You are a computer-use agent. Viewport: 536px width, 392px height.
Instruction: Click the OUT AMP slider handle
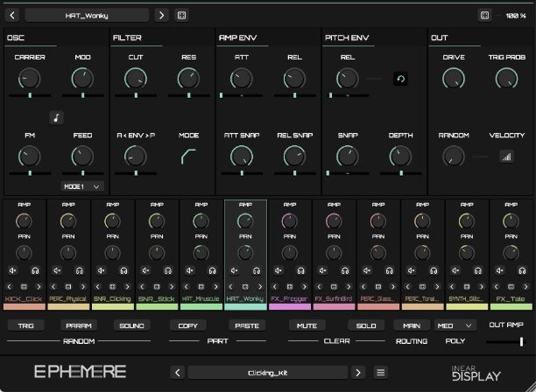coord(521,341)
